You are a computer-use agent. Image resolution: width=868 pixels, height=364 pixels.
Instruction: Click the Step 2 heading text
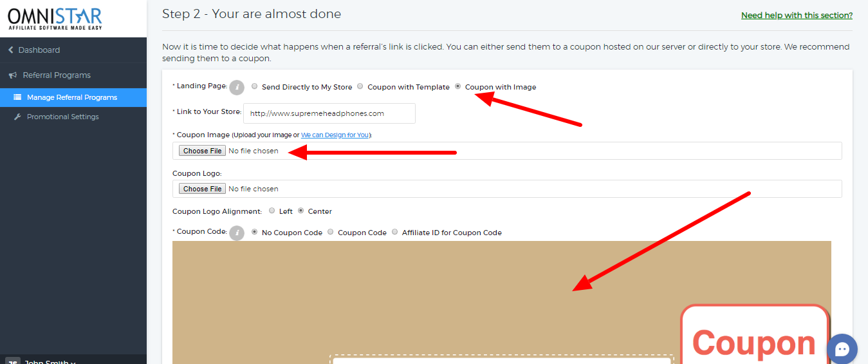point(252,14)
